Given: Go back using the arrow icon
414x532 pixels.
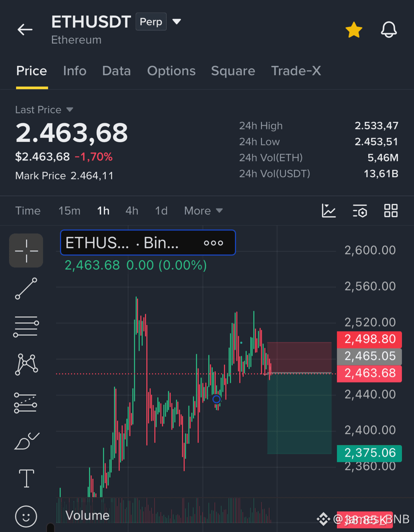Looking at the screenshot, I should point(25,29).
